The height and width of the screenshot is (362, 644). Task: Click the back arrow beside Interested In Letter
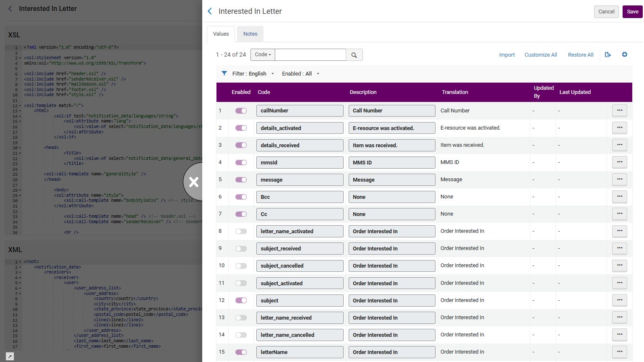210,11
